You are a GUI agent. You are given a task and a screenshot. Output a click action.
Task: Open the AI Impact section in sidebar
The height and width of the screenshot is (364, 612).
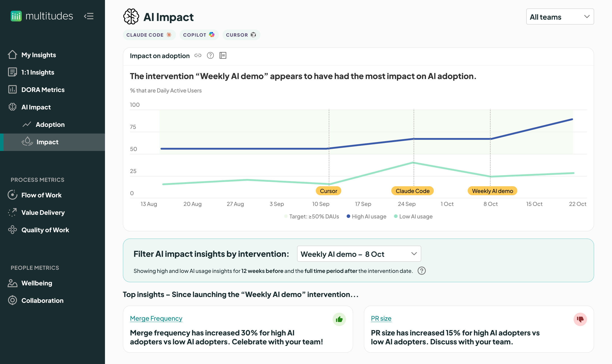point(36,107)
